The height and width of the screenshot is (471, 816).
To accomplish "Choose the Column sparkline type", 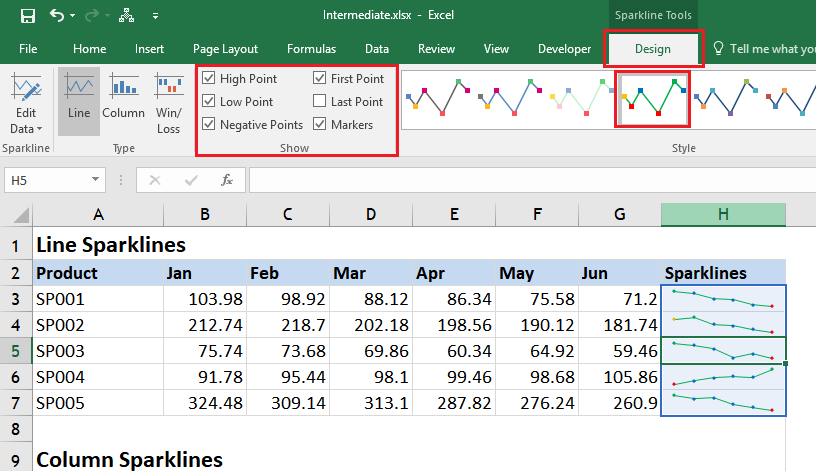I will click(123, 101).
